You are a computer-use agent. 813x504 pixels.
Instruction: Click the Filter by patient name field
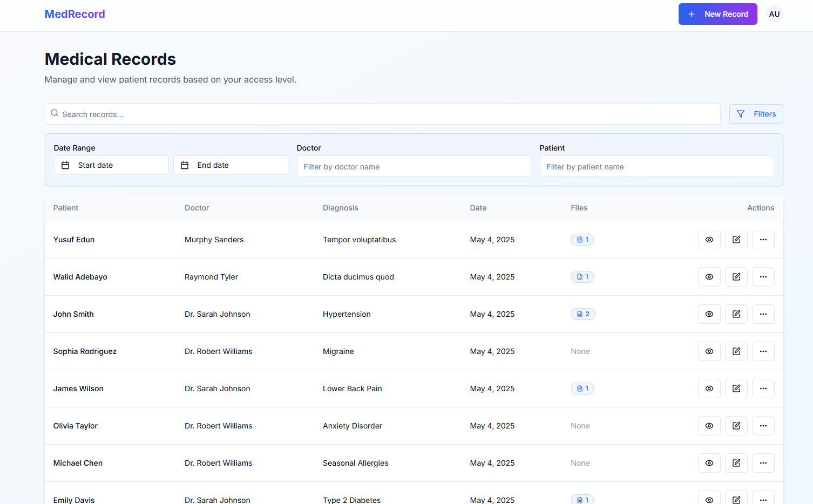pyautogui.click(x=657, y=167)
